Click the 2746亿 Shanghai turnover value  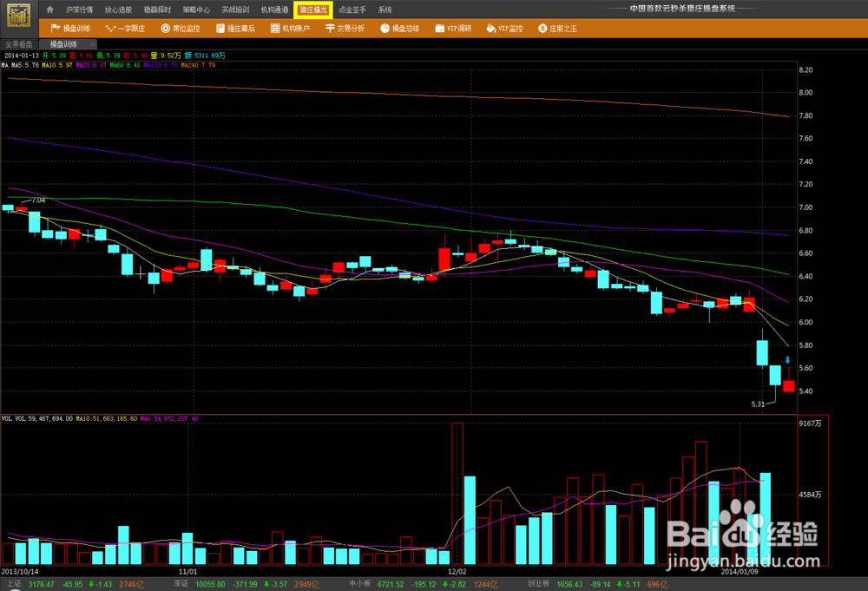coord(131,584)
